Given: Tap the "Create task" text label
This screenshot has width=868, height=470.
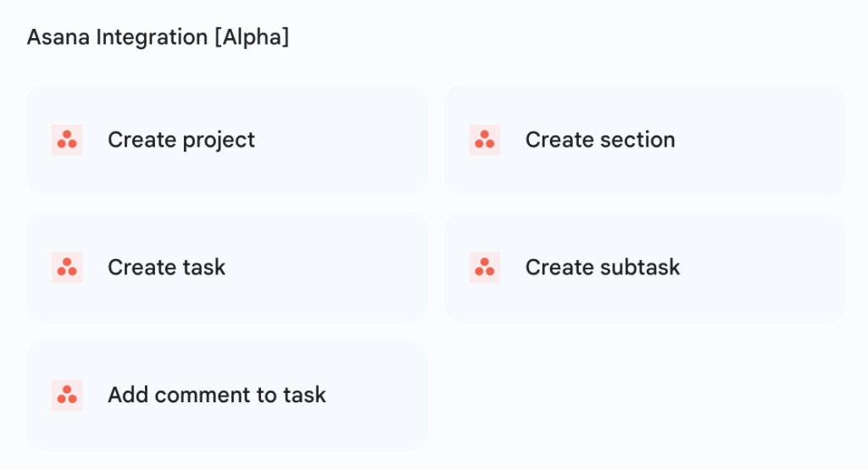Looking at the screenshot, I should [166, 268].
